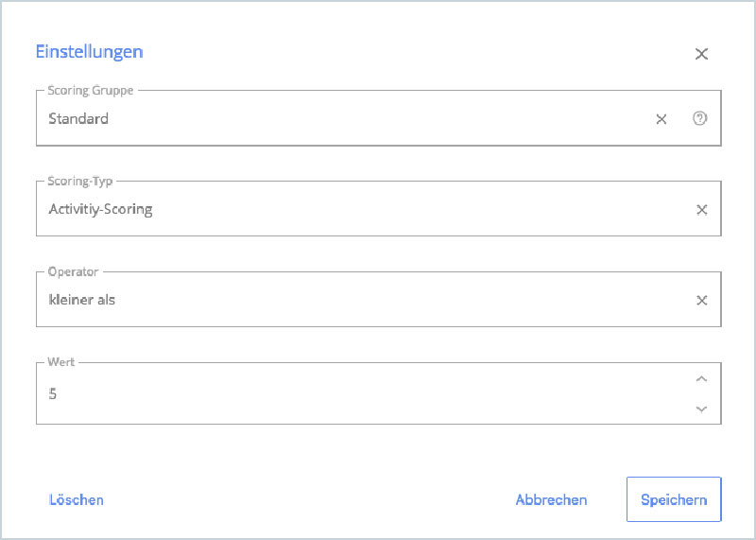Expand the Operator dropdown
756x540 pixels.
pyautogui.click(x=364, y=300)
